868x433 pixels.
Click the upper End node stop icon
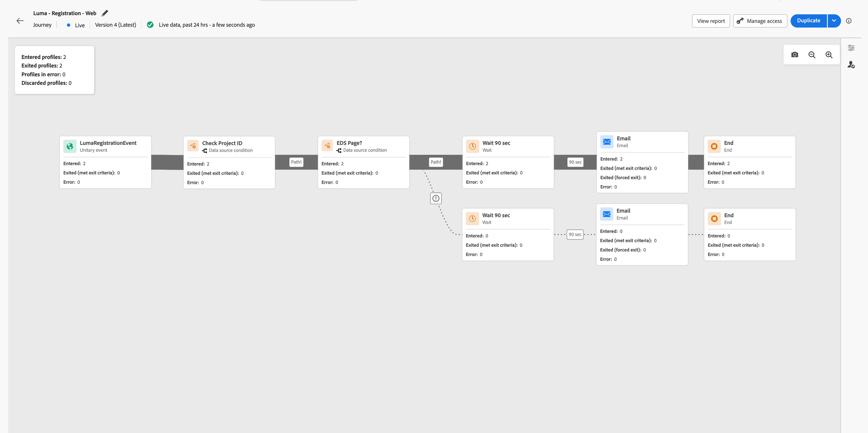[714, 146]
